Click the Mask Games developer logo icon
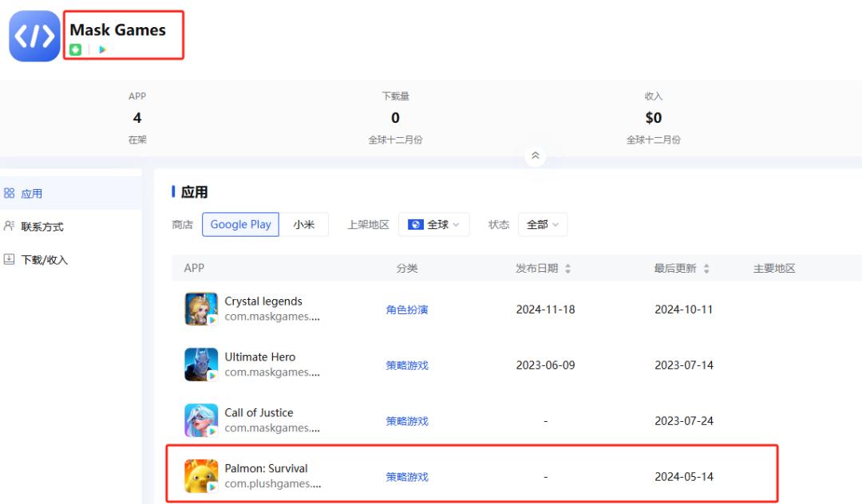 pos(34,36)
